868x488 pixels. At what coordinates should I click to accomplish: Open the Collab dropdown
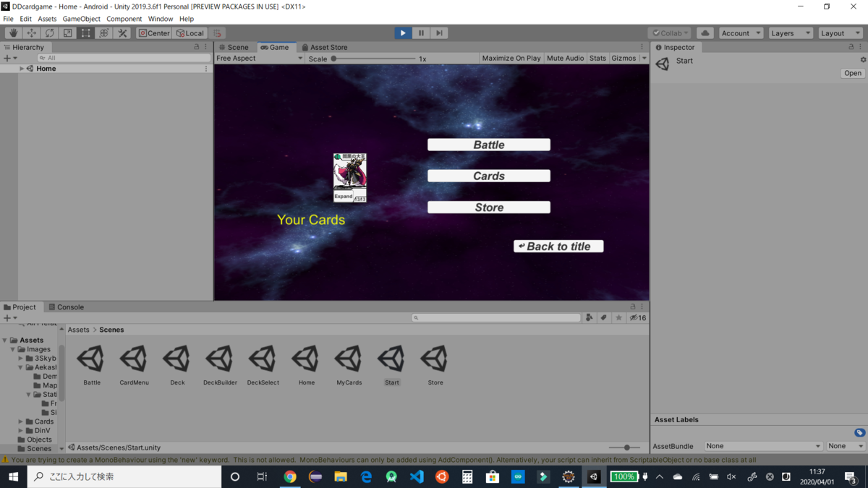pos(669,33)
